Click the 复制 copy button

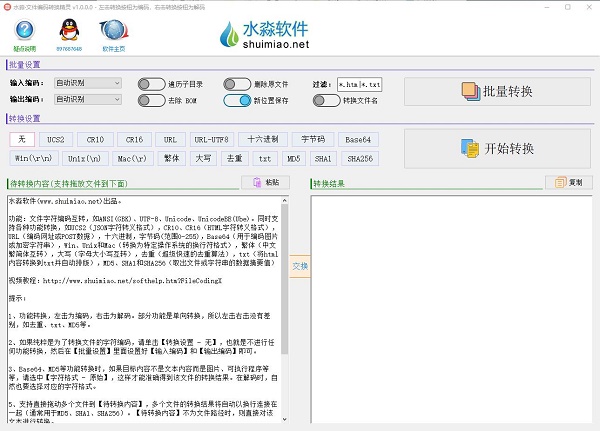pyautogui.click(x=568, y=182)
